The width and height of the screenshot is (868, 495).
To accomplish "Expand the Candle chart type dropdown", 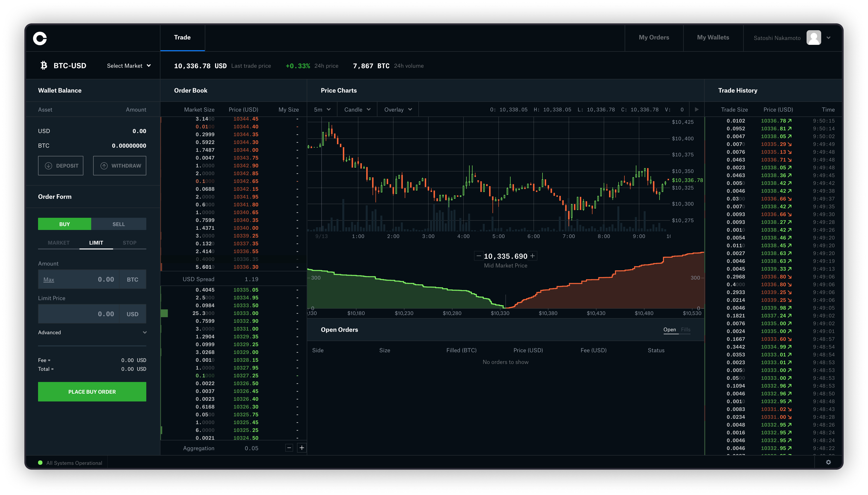I will point(356,110).
